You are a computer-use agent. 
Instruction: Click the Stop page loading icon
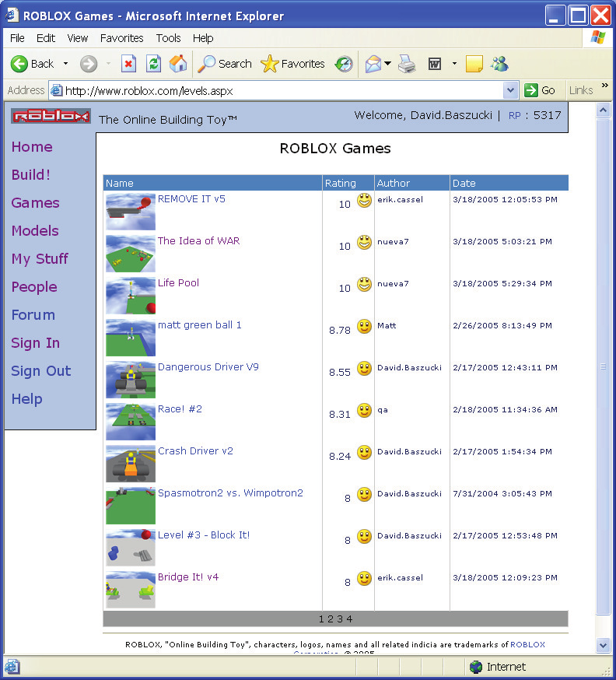point(128,64)
